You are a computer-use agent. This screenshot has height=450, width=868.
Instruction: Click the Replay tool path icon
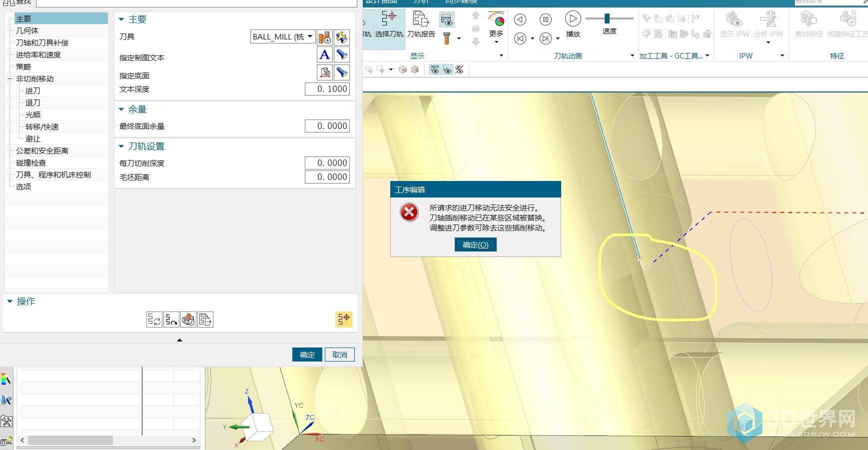click(x=171, y=319)
